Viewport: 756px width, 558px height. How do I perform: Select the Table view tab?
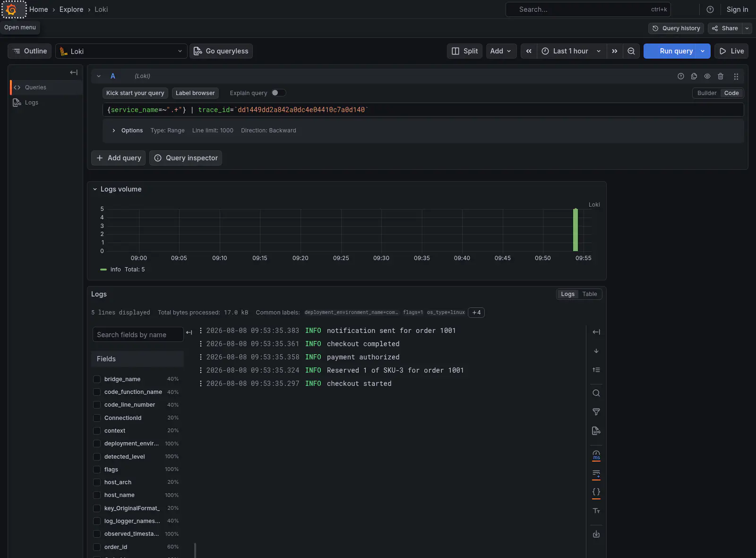click(x=590, y=294)
